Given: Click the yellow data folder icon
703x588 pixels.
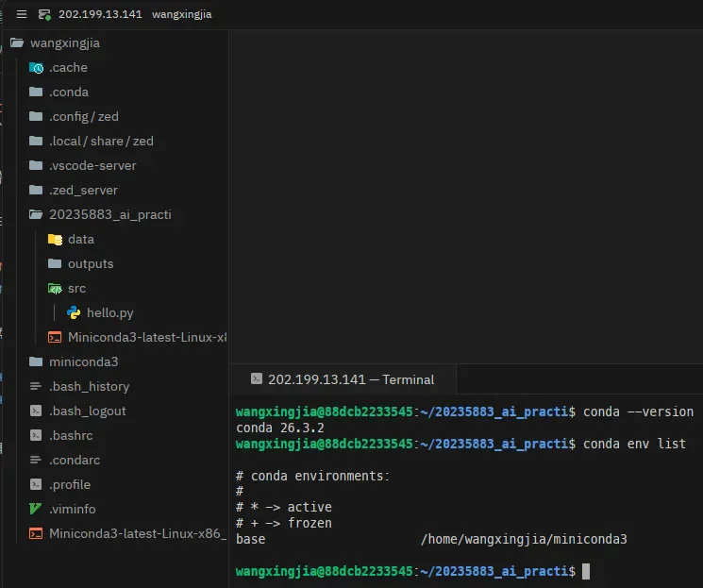Looking at the screenshot, I should (x=55, y=240).
